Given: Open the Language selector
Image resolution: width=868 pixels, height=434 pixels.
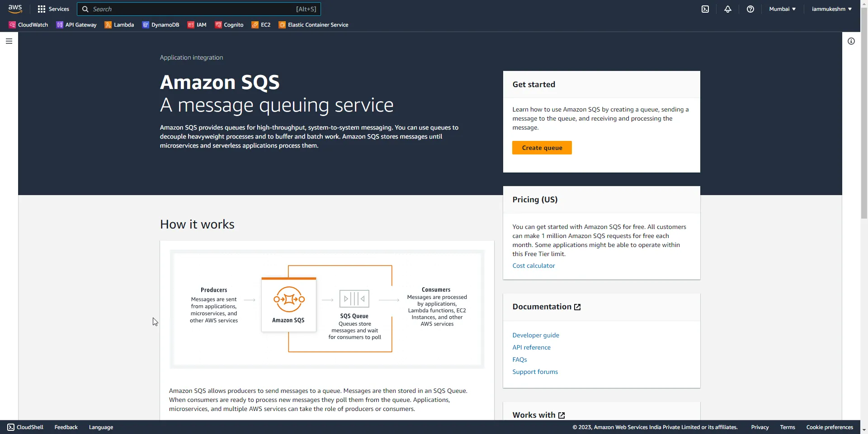Looking at the screenshot, I should pos(100,427).
